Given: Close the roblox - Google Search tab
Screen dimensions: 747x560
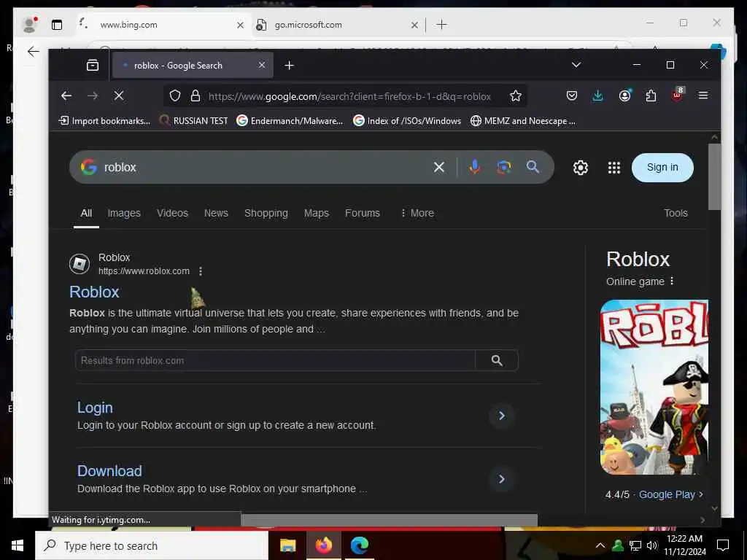Looking at the screenshot, I should click(x=262, y=65).
